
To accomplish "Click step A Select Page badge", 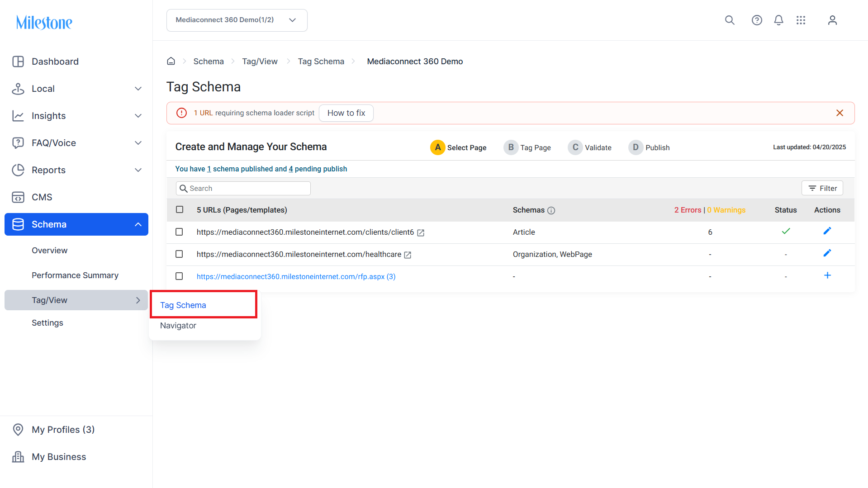I will (x=437, y=147).
